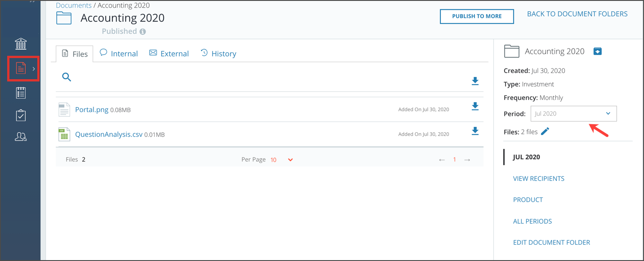This screenshot has height=261, width=644.
Task: Select page number 1
Action: (x=454, y=160)
